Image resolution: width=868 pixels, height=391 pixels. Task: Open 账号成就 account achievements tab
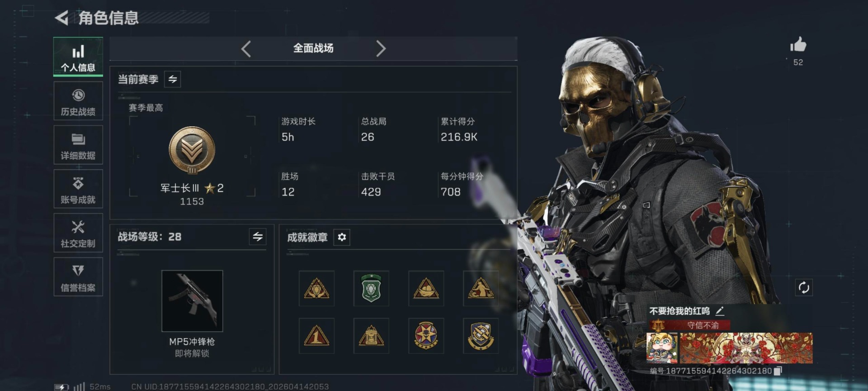(x=78, y=189)
